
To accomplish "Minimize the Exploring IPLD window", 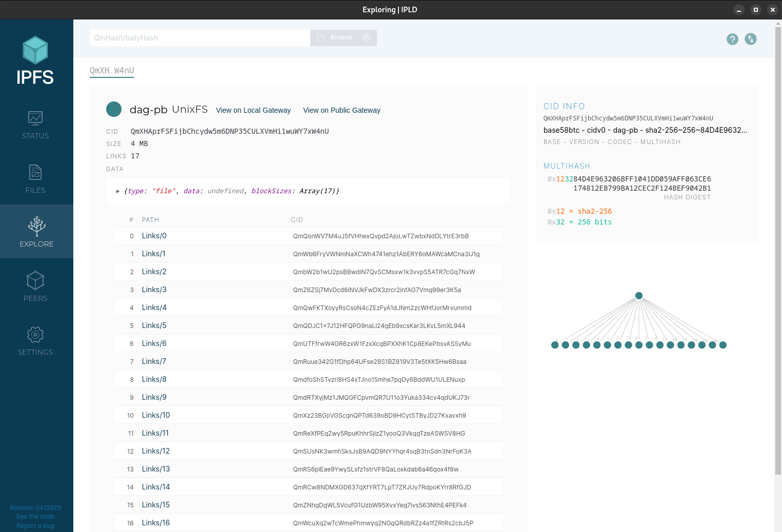I will pos(739,10).
